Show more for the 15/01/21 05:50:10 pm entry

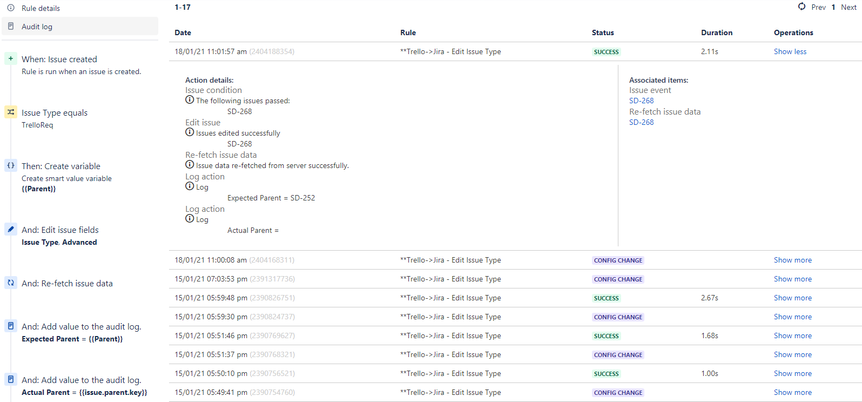(x=792, y=373)
